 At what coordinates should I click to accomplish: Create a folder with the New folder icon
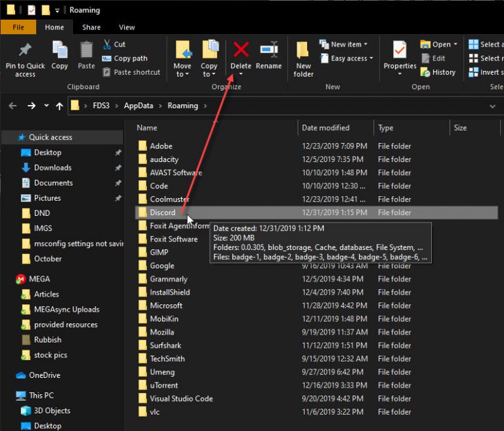click(x=303, y=51)
